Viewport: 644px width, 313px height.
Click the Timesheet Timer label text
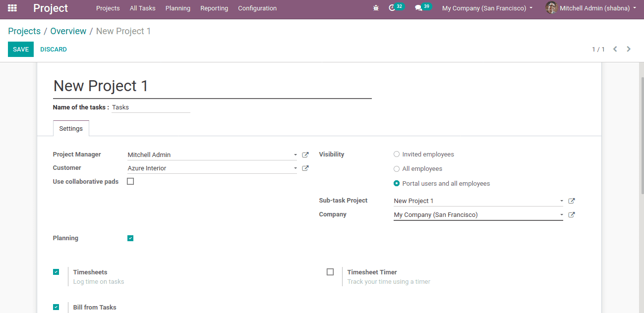point(372,272)
